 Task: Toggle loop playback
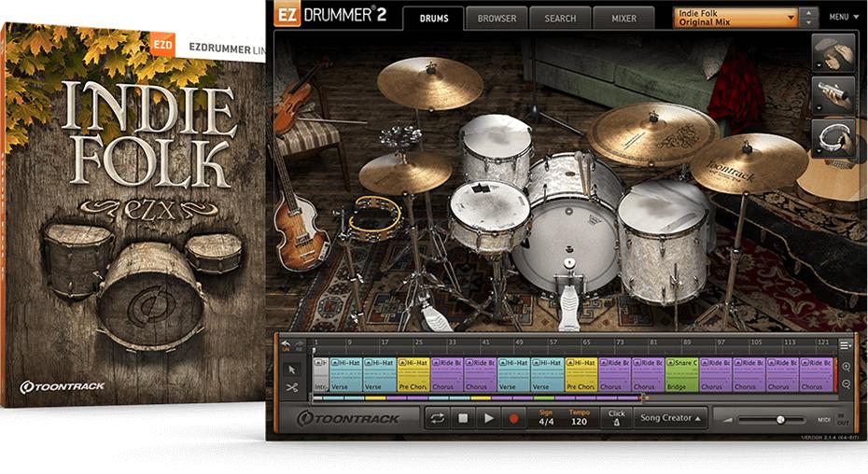[x=438, y=419]
